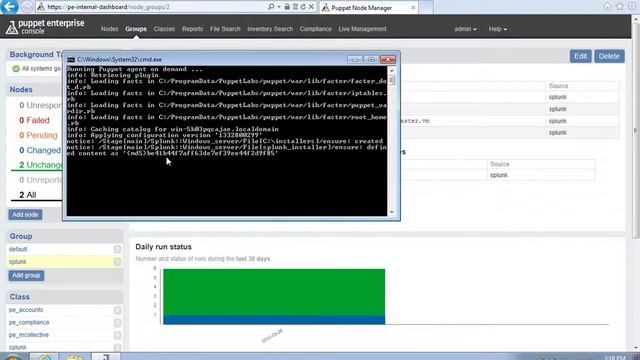Open Live Management in the navigation bar
The image size is (640, 360).
point(362,29)
